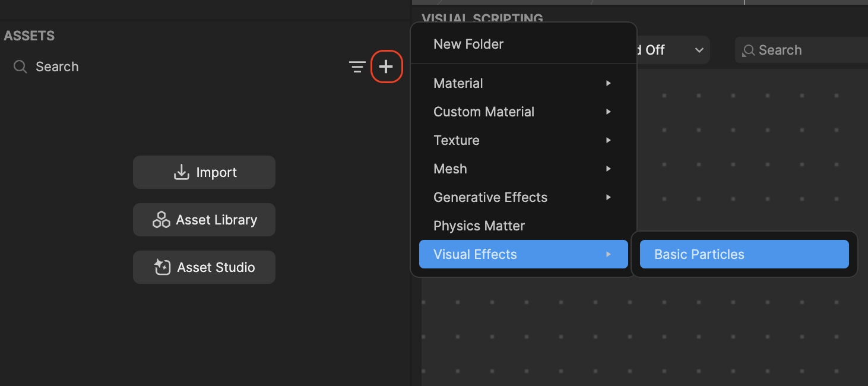Screen dimensions: 868x386
Task: Choose Physics Matter from the menu
Action: [x=479, y=226]
